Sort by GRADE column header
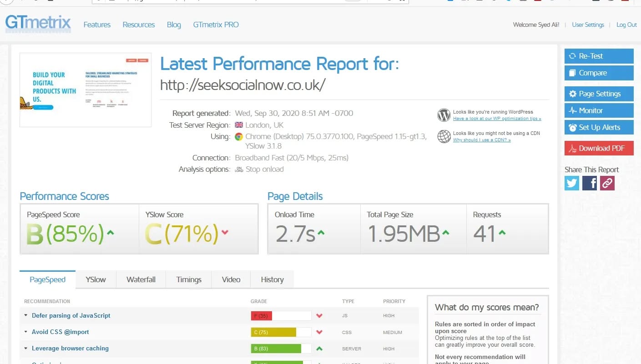 (259, 301)
